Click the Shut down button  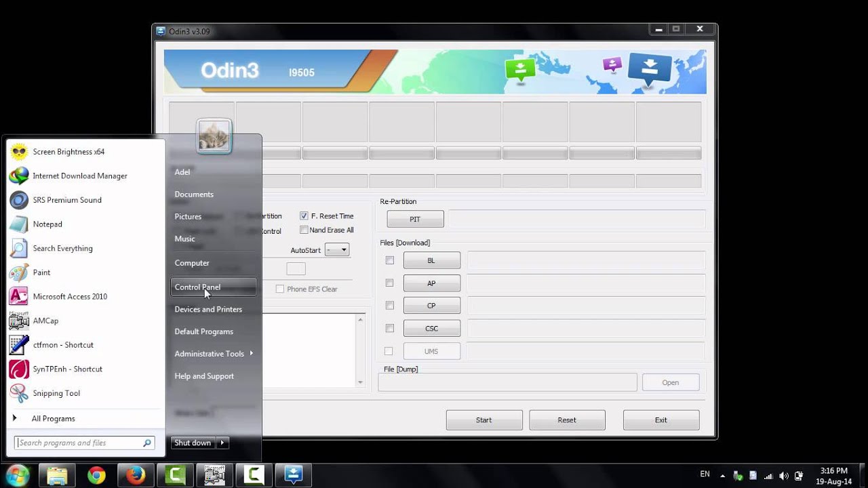193,443
